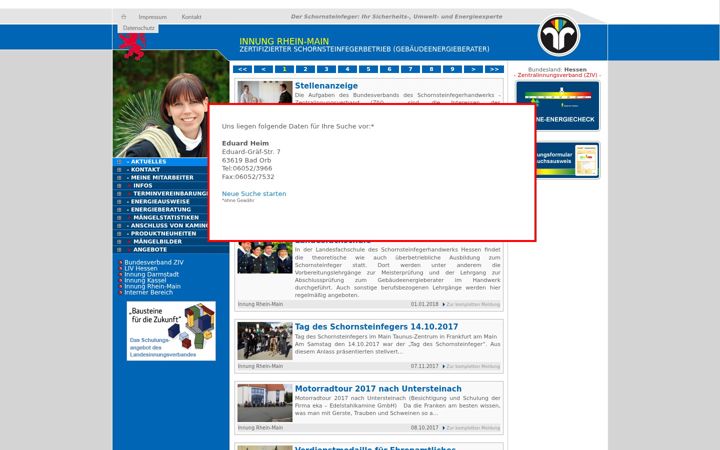
Task: Click the red Hessen lion emblem
Action: tap(133, 46)
